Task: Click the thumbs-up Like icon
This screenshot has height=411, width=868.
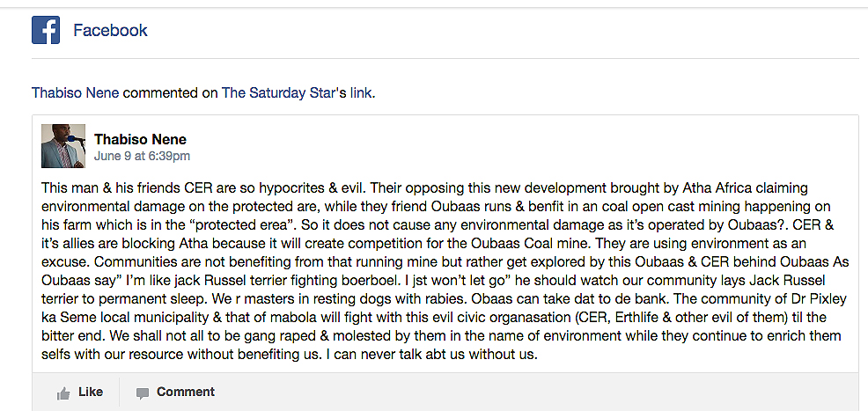Action: click(x=63, y=393)
